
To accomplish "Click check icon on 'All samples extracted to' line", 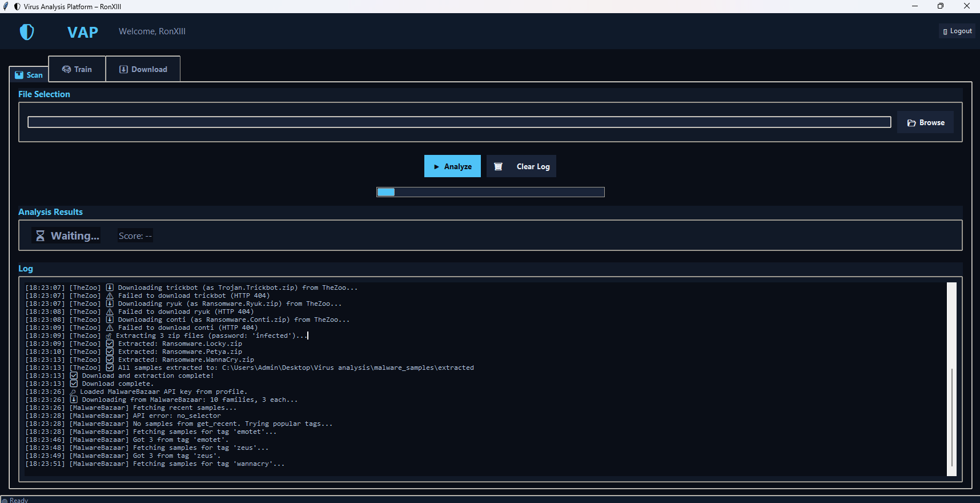I will tap(110, 368).
